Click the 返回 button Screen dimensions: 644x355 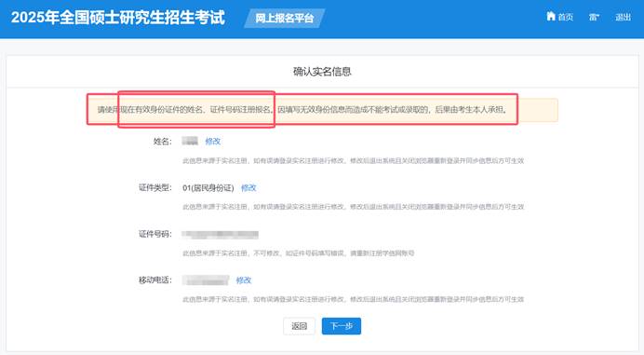pos(299,326)
